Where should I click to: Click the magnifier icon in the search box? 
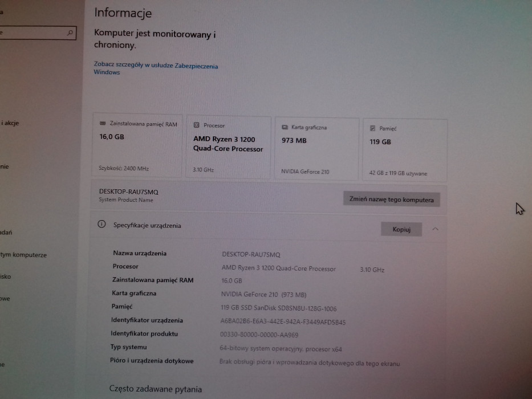click(x=70, y=33)
